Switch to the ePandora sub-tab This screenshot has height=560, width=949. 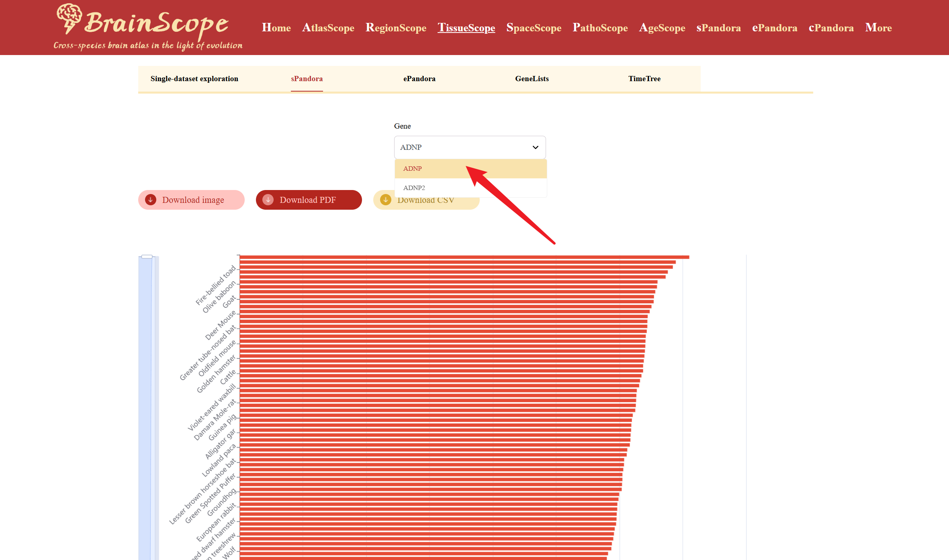coord(419,79)
